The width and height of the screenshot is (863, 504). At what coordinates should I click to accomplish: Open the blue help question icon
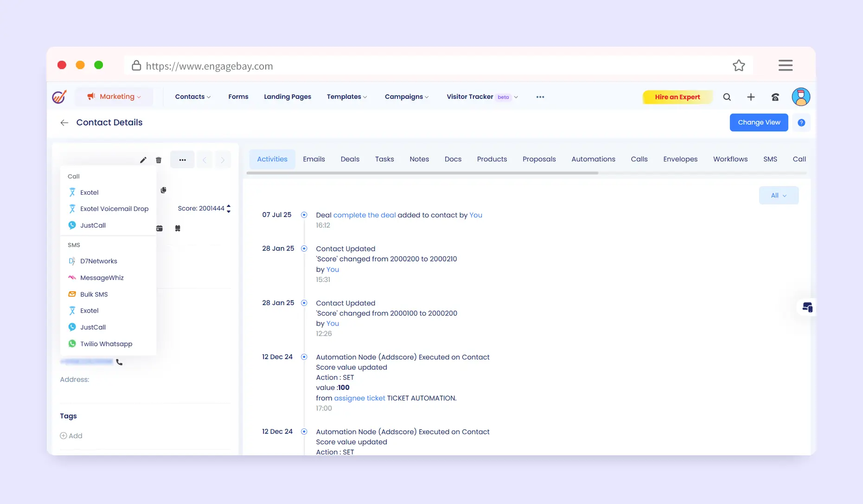[801, 123]
